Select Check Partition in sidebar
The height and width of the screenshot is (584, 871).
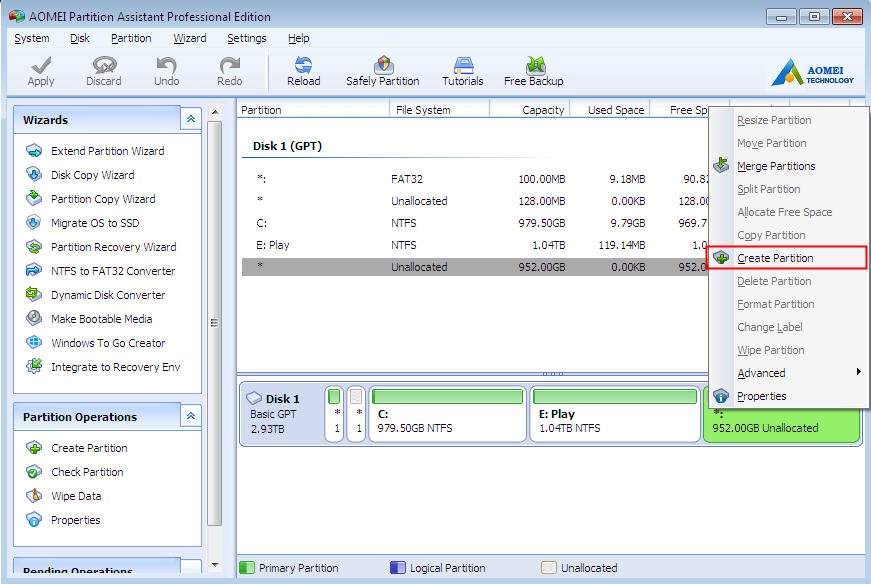pos(87,472)
